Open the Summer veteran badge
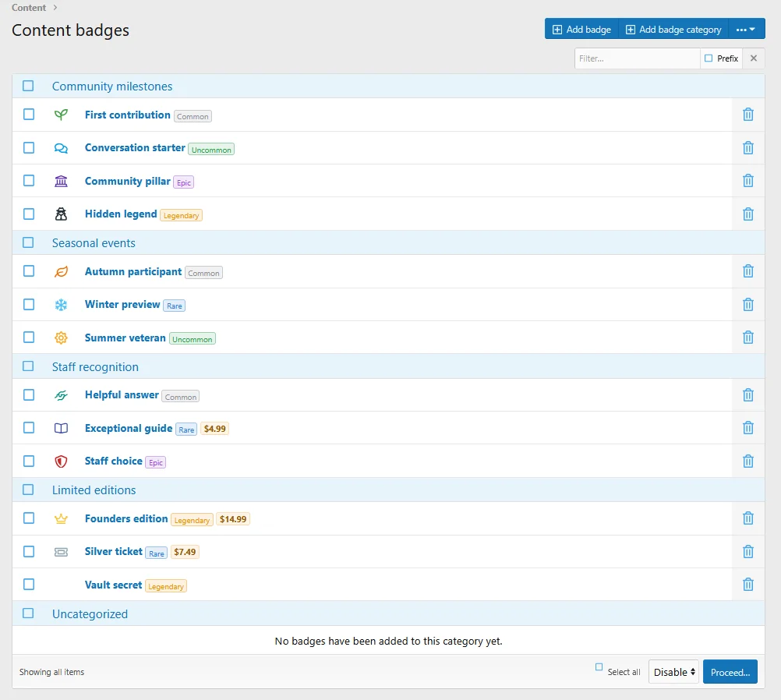This screenshot has width=781, height=700. click(125, 338)
